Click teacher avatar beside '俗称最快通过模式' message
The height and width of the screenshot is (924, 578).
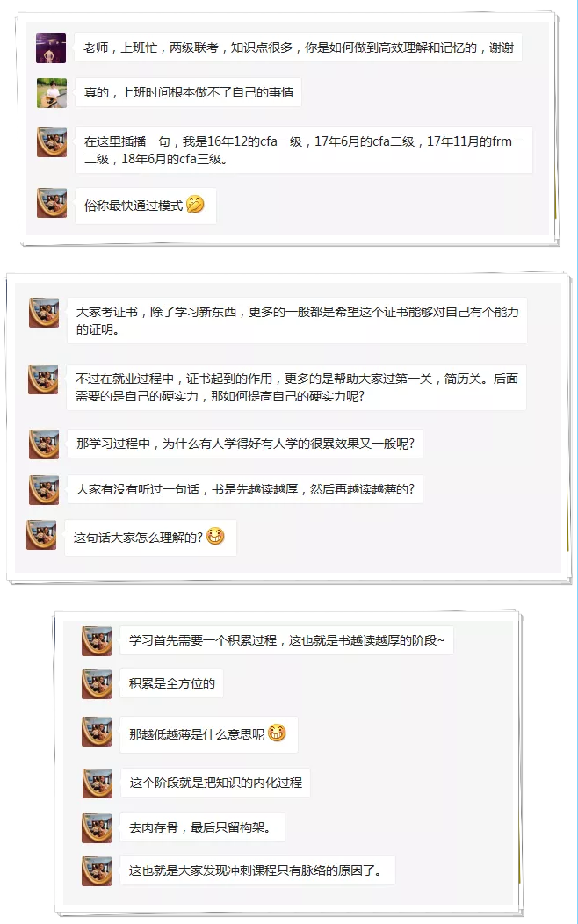pos(52,203)
